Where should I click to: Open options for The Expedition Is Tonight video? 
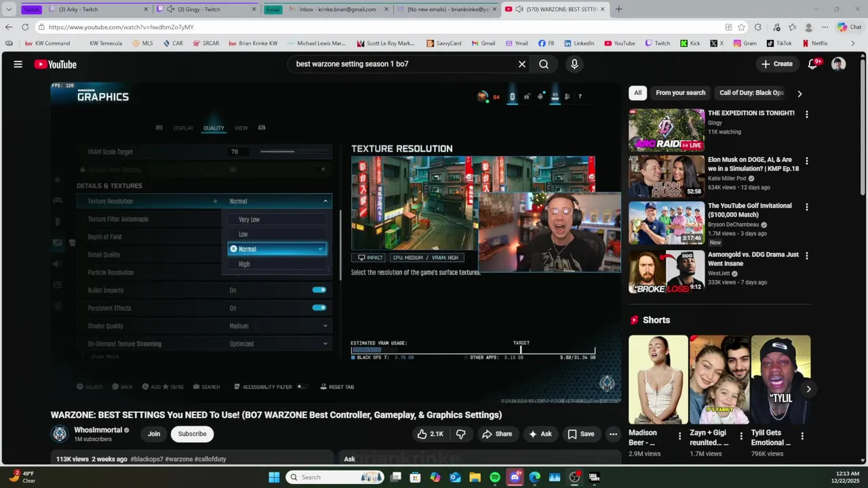(x=807, y=115)
